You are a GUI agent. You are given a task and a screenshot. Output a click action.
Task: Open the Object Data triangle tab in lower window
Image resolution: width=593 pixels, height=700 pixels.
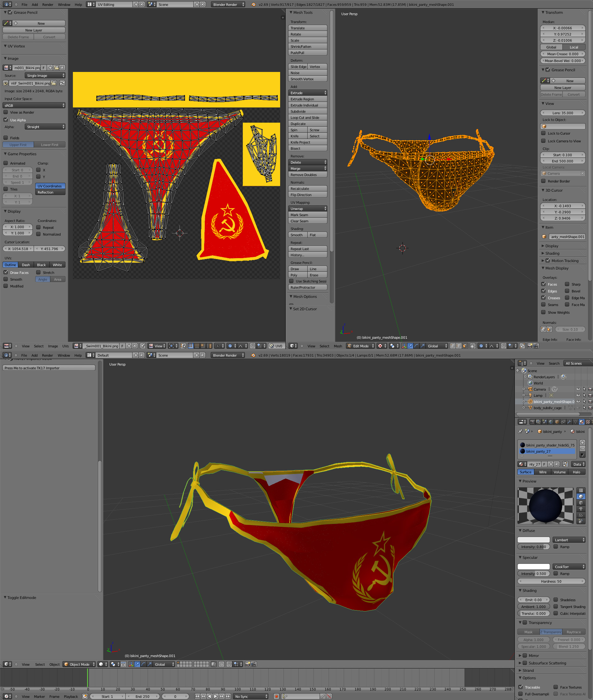575,422
